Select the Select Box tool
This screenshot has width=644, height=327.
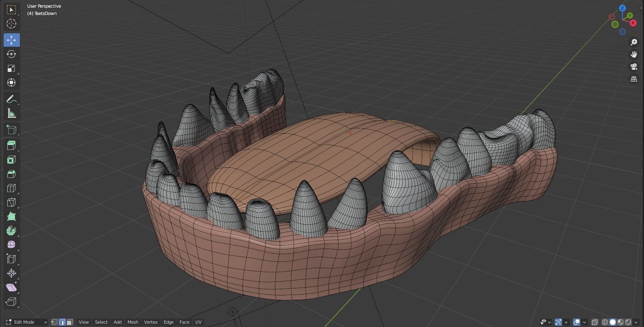11,10
